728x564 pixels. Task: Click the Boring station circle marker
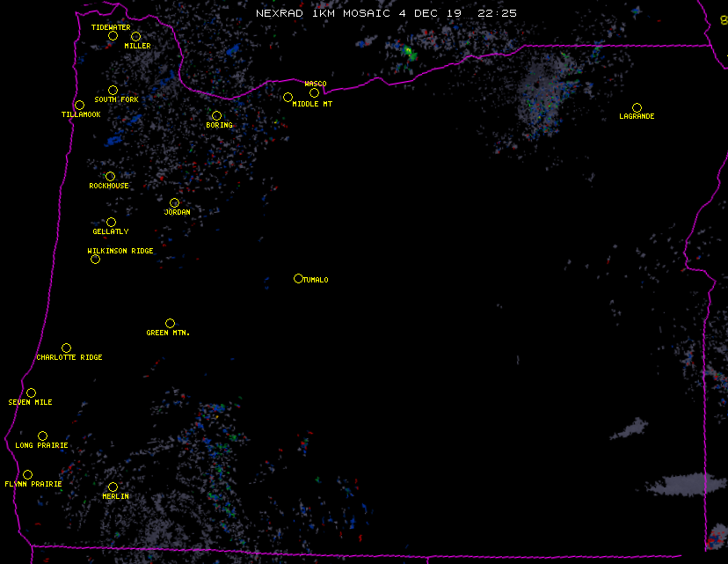pyautogui.click(x=216, y=115)
